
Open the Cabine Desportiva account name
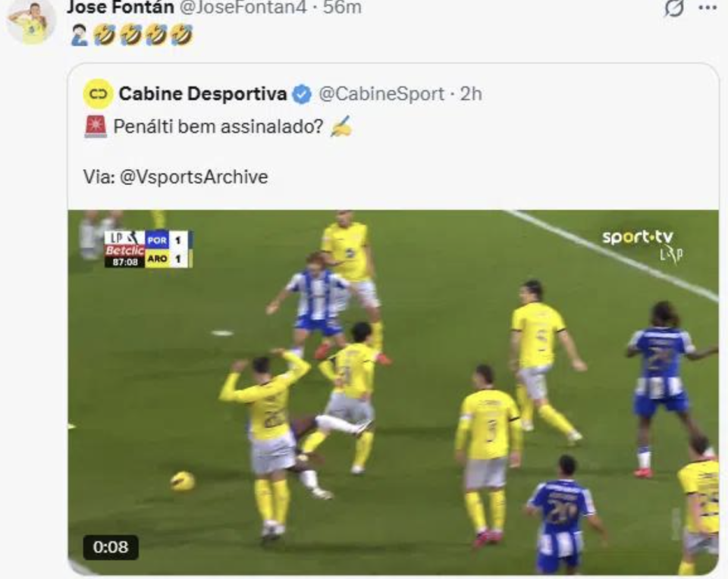[202, 94]
